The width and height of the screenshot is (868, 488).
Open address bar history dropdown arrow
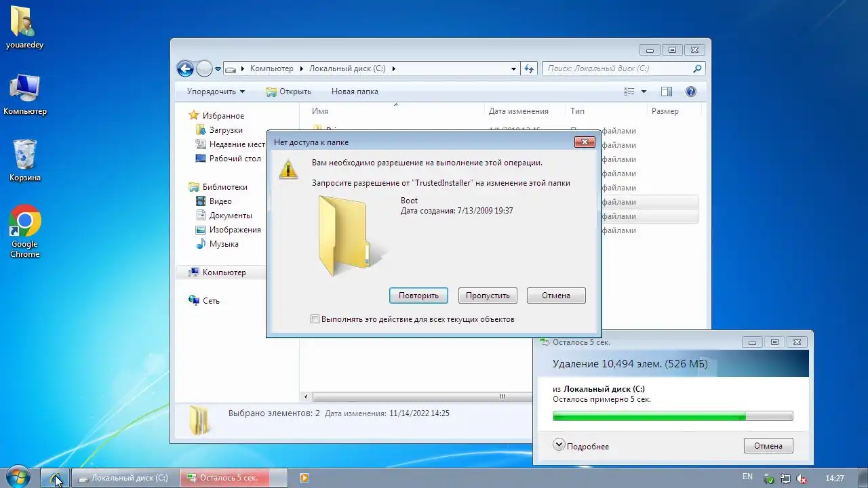pyautogui.click(x=513, y=68)
